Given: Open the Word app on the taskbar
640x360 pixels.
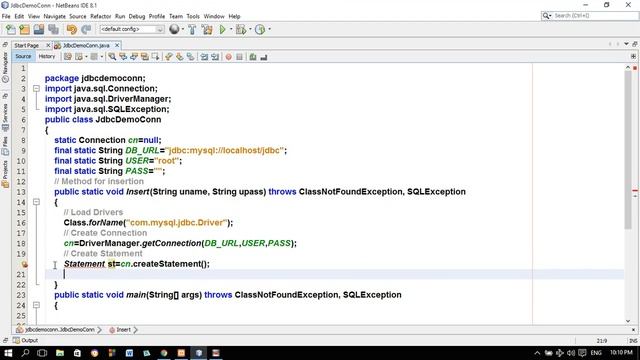Looking at the screenshot, I should (129, 353).
